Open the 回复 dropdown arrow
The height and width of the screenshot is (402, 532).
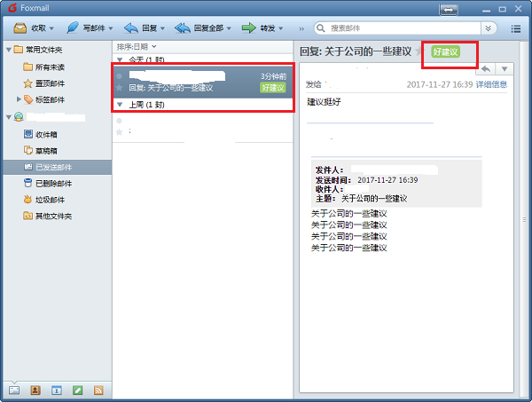[x=162, y=28]
